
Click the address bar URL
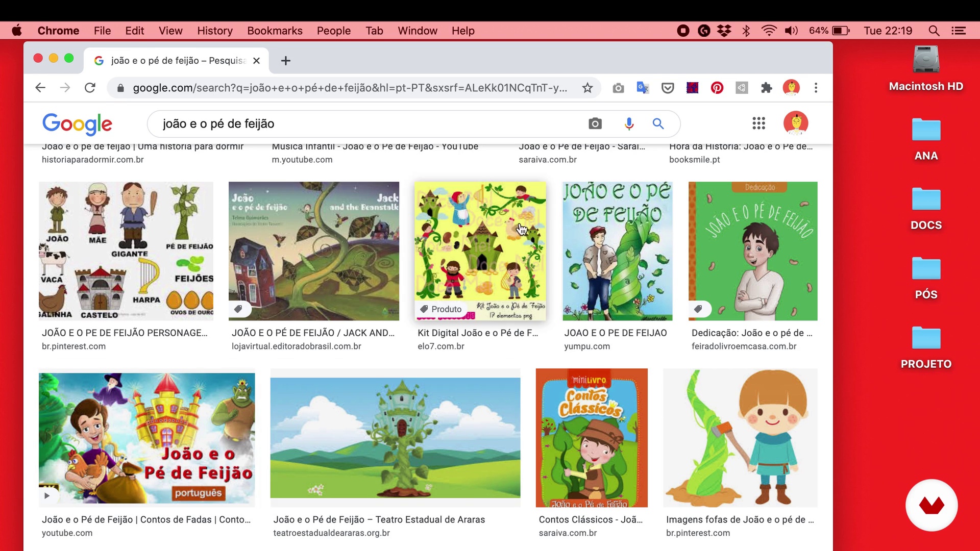350,88
